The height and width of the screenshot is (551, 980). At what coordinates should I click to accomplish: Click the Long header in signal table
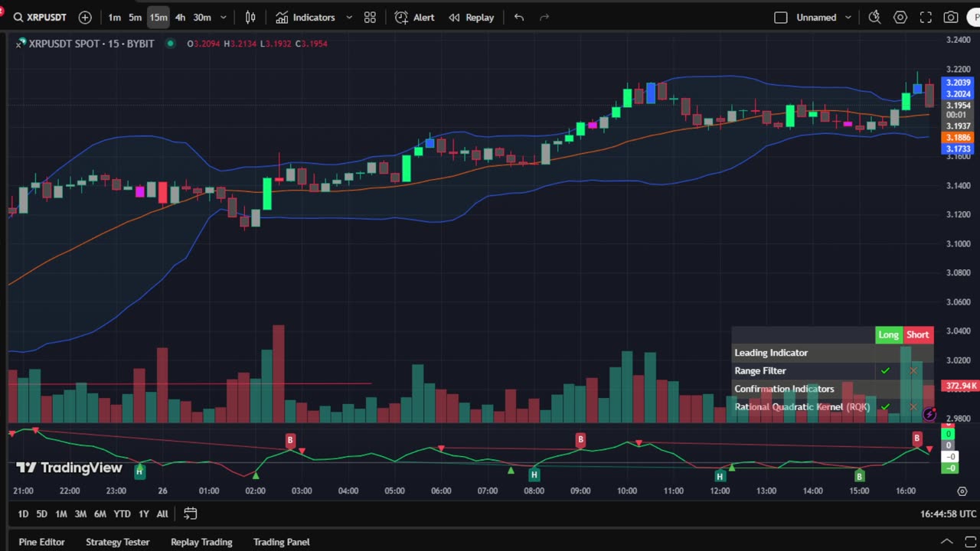click(889, 334)
